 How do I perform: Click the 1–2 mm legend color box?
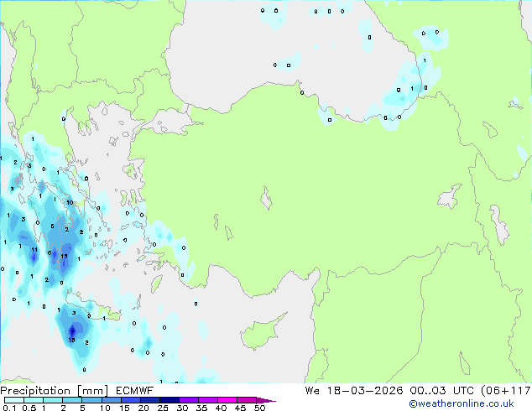point(53,400)
